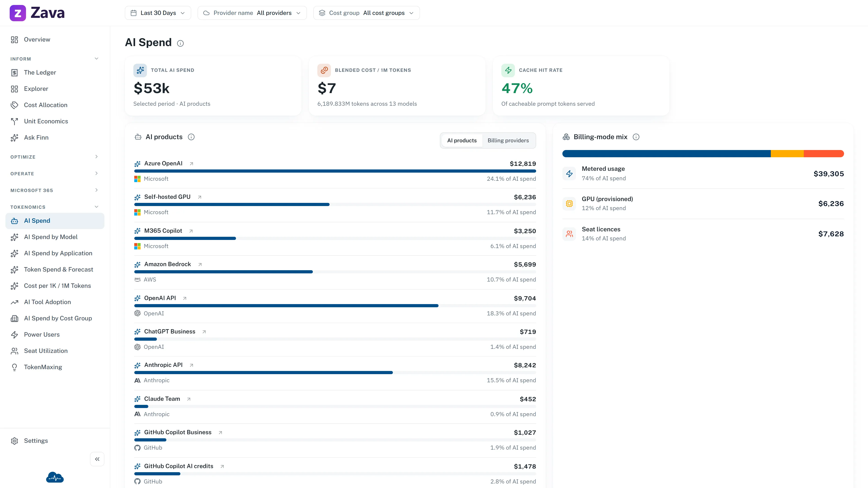Open the Explorer page link
This screenshot has width=868, height=488.
point(55,89)
